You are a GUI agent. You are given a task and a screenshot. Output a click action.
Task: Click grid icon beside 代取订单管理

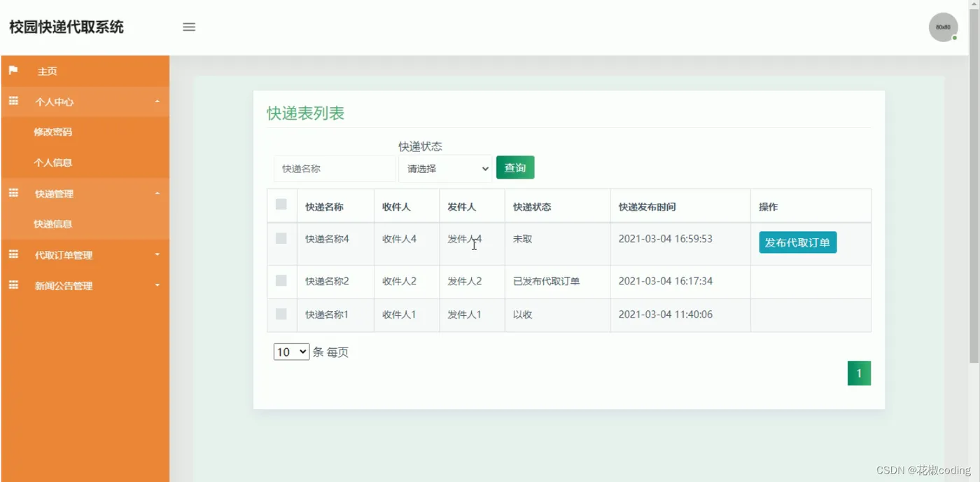(x=13, y=255)
